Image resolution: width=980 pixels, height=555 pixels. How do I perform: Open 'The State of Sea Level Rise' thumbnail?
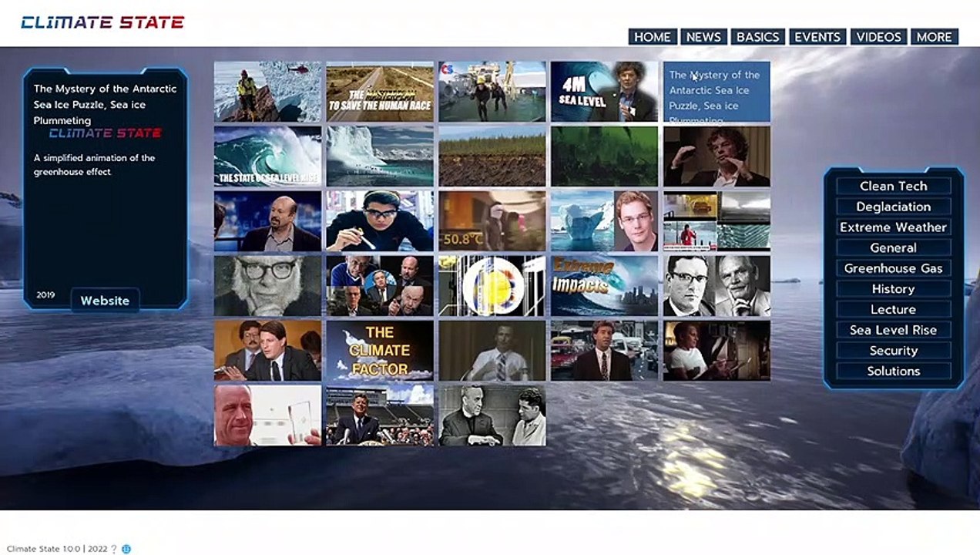(x=267, y=156)
